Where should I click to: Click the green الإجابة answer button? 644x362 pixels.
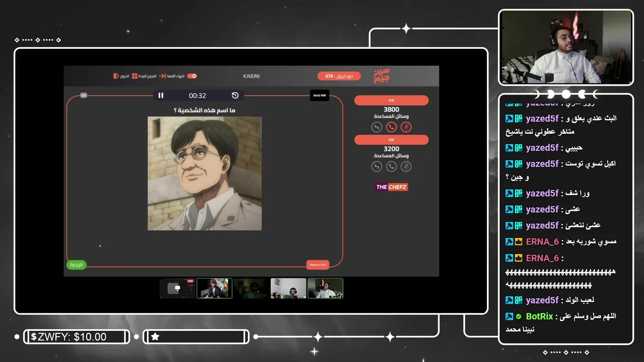pos(76,264)
